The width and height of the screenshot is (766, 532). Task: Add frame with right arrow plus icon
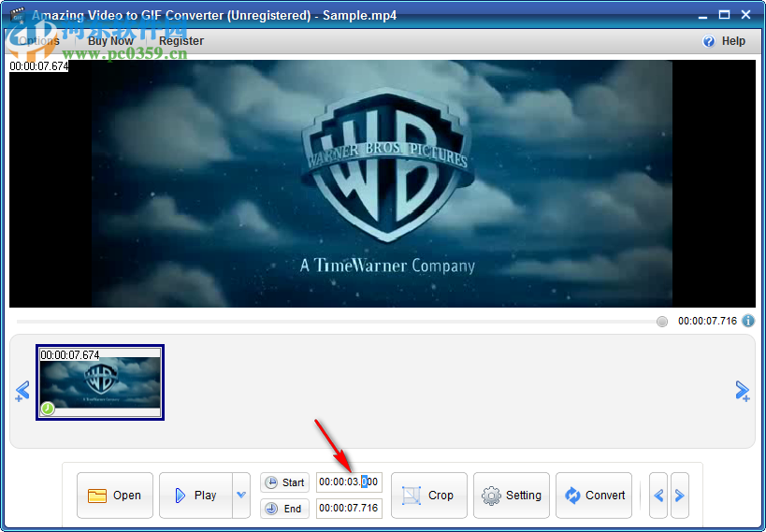742,391
